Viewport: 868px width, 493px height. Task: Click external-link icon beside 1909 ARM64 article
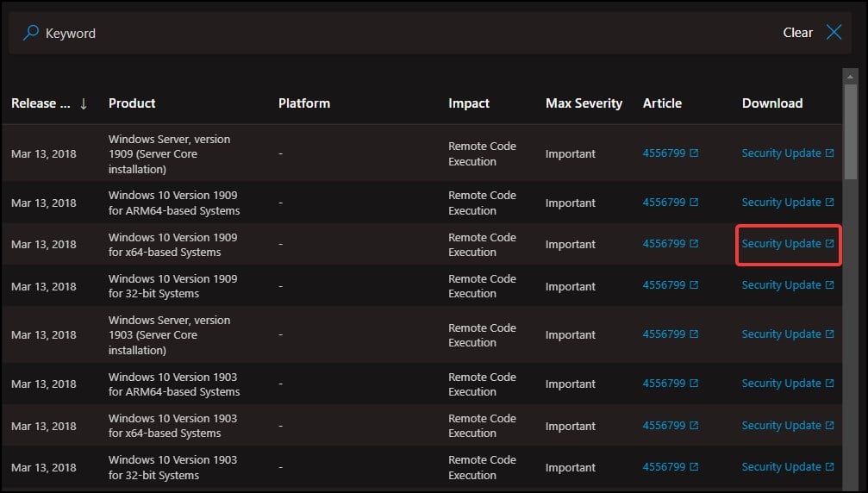[694, 202]
